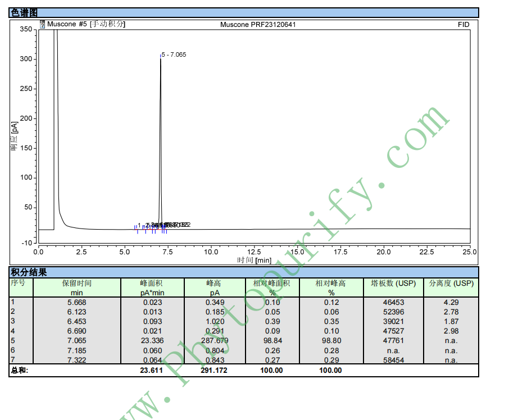Click the FID detector label
This screenshot has width=518, height=420.
pyautogui.click(x=464, y=25)
